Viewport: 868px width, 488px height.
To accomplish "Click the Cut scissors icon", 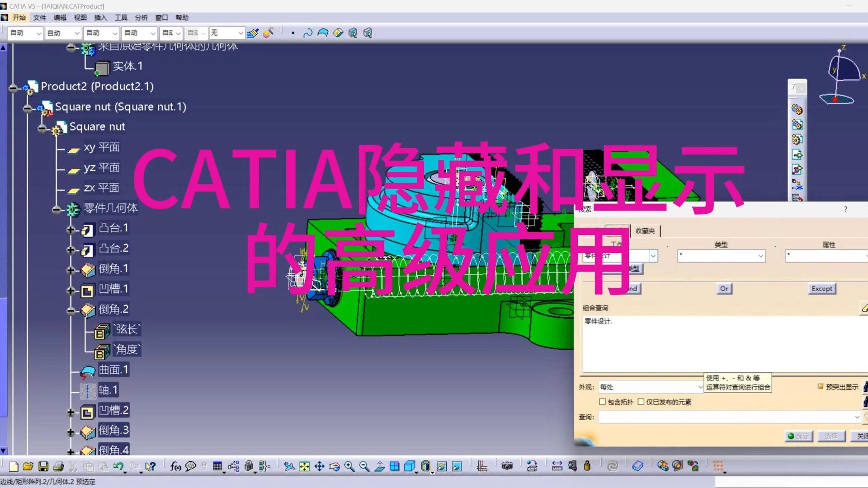I will 73,466.
